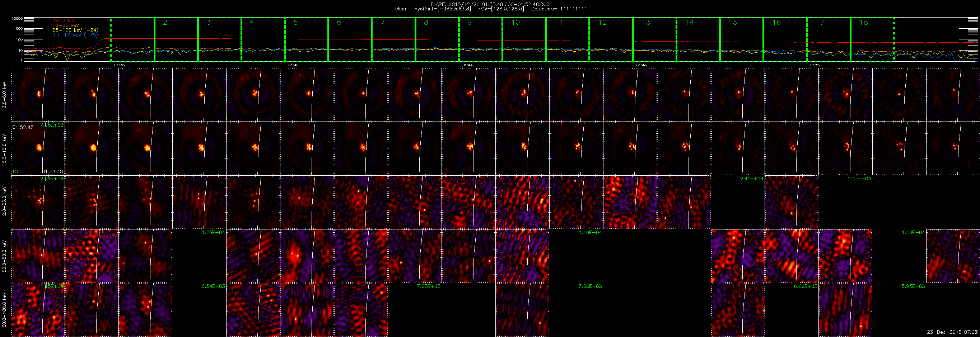Select time interval 1 in light curve
The width and height of the screenshot is (980, 337).
pyautogui.click(x=132, y=39)
